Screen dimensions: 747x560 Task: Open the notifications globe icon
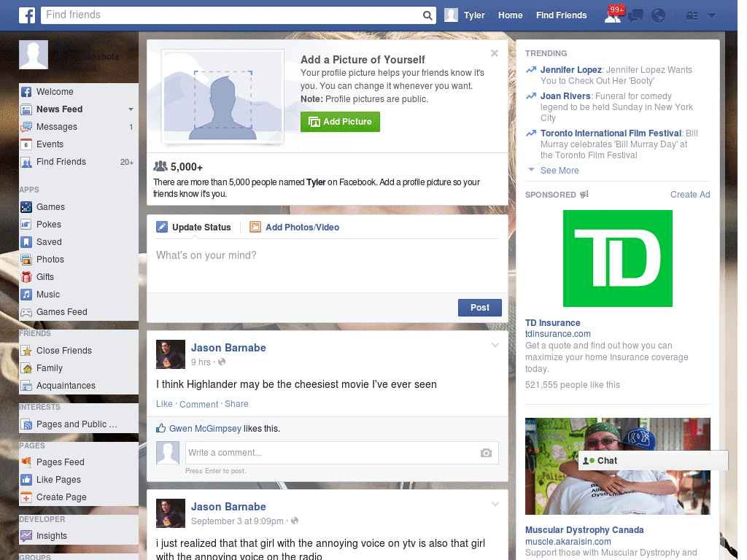pos(659,16)
